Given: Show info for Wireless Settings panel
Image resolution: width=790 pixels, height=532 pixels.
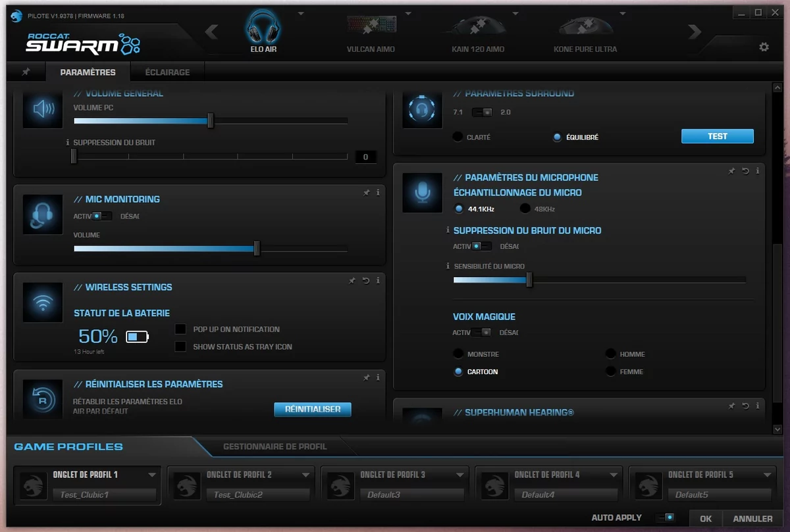Looking at the screenshot, I should pos(378,280).
